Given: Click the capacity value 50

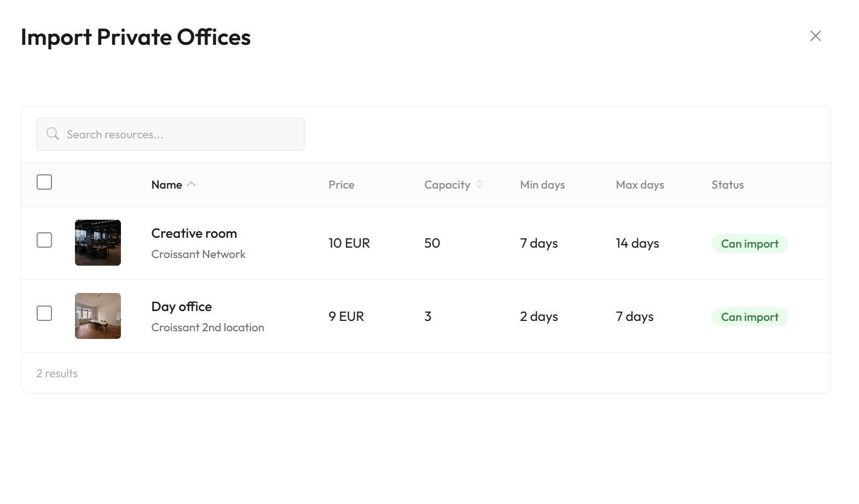Looking at the screenshot, I should 432,243.
